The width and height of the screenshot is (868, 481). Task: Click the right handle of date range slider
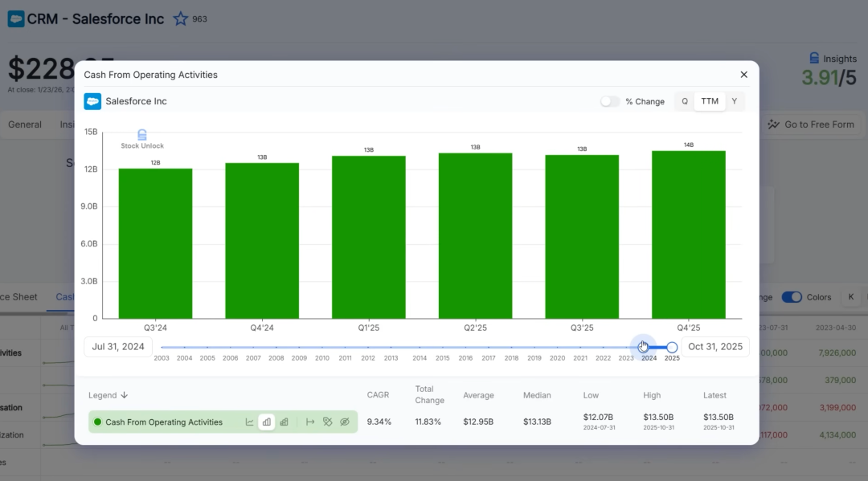pos(672,347)
